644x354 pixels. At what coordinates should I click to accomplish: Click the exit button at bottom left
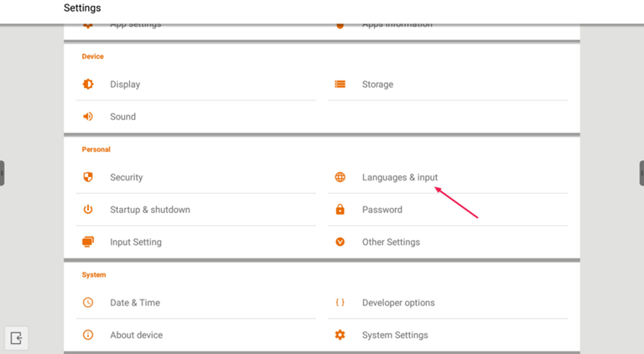[x=16, y=338]
